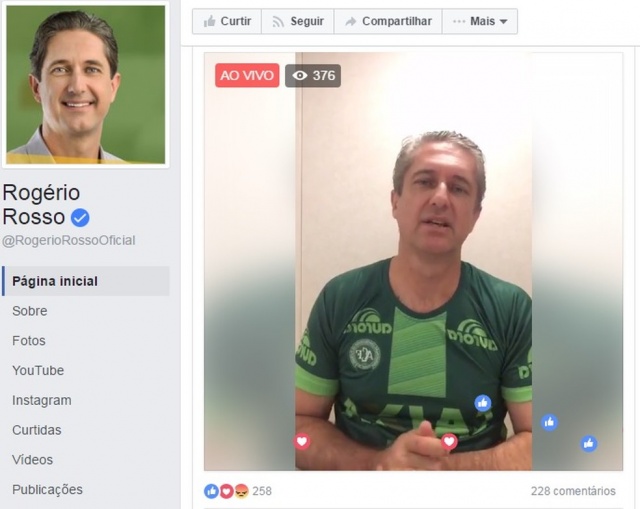Open the Instagram sidebar item

42,400
